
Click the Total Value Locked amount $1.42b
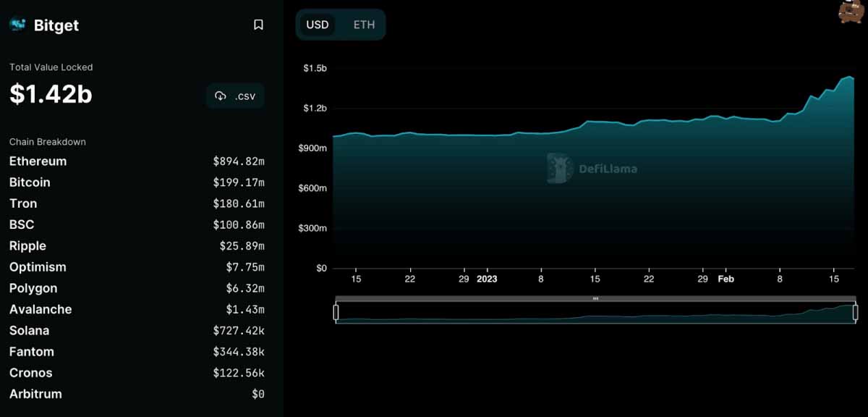click(x=51, y=94)
